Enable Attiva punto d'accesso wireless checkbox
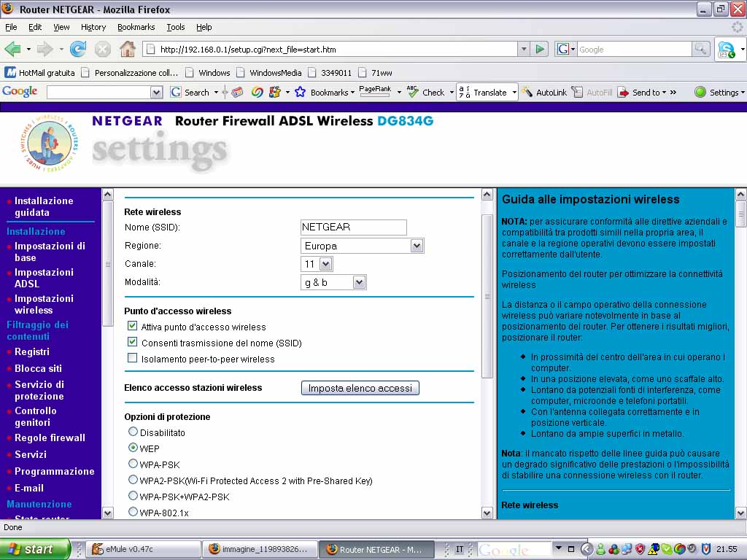Screen dimensions: 747x560 (x=133, y=326)
